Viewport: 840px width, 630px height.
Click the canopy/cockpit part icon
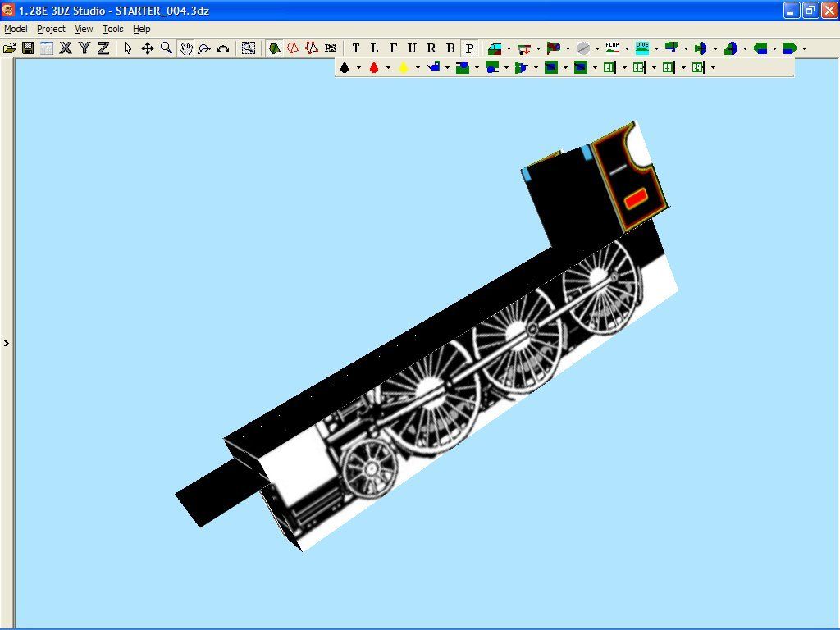(x=495, y=48)
